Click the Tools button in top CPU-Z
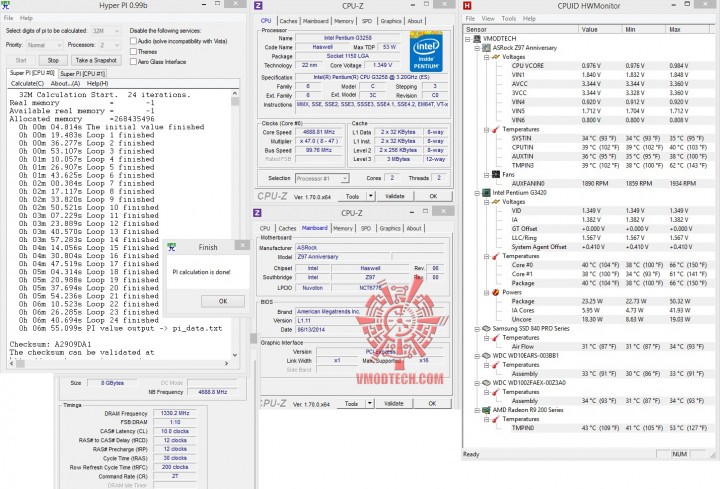The width and height of the screenshot is (720, 489). [x=352, y=196]
